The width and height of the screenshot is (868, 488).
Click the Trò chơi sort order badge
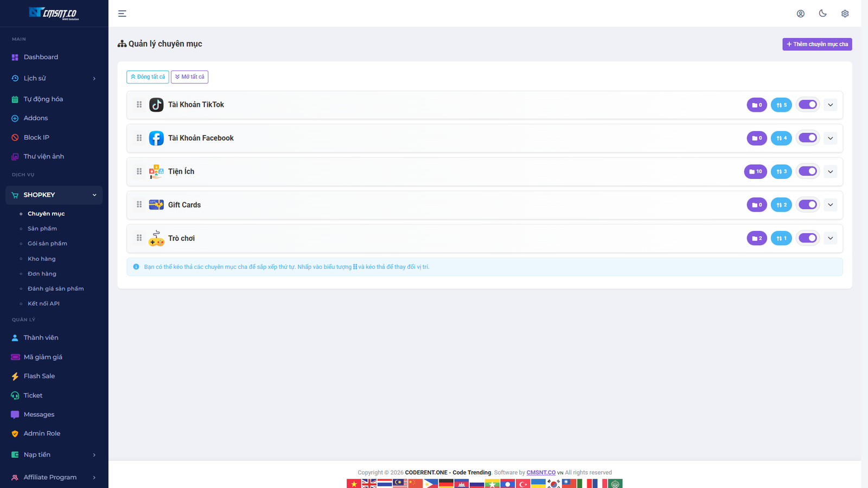coord(781,238)
